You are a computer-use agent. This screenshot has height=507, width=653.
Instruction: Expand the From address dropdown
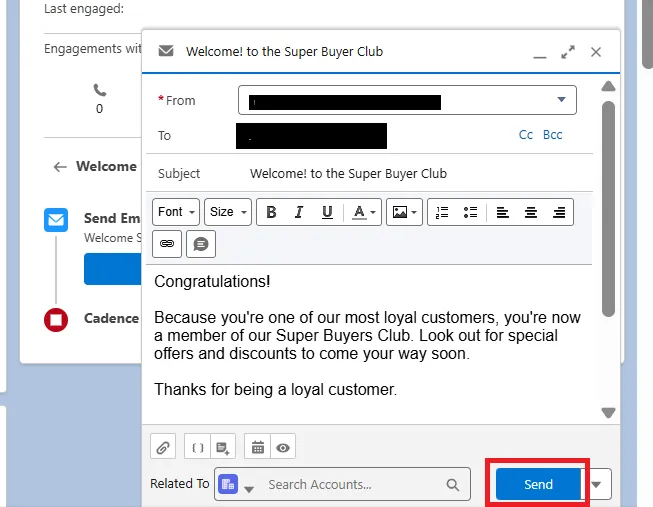click(560, 100)
